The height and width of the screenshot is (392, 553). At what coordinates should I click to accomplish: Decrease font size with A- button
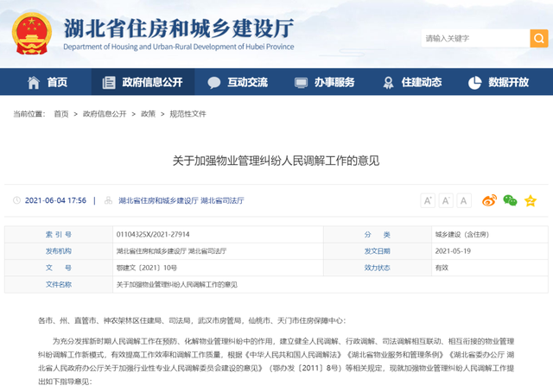pyautogui.click(x=446, y=200)
